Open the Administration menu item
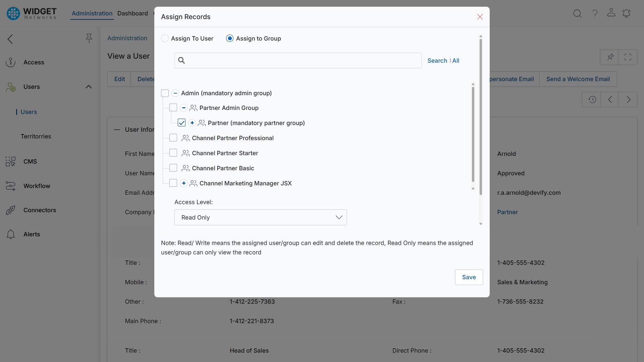Image resolution: width=644 pixels, height=362 pixels. pos(92,13)
